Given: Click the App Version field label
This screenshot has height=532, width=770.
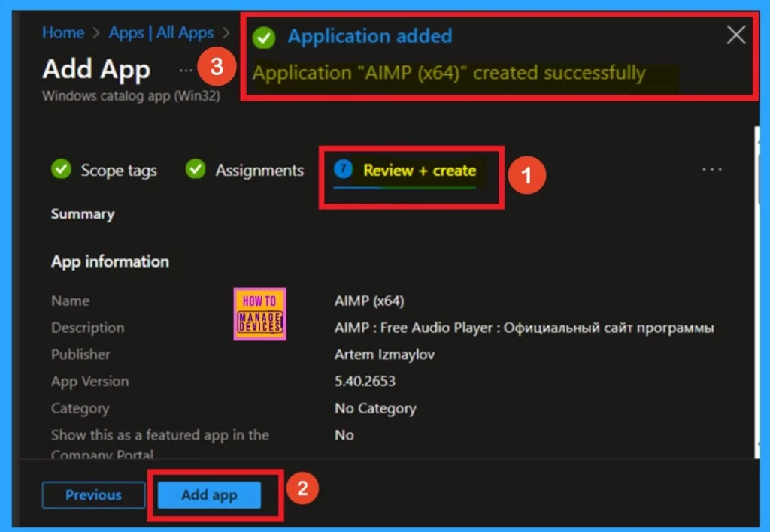Looking at the screenshot, I should point(90,382).
